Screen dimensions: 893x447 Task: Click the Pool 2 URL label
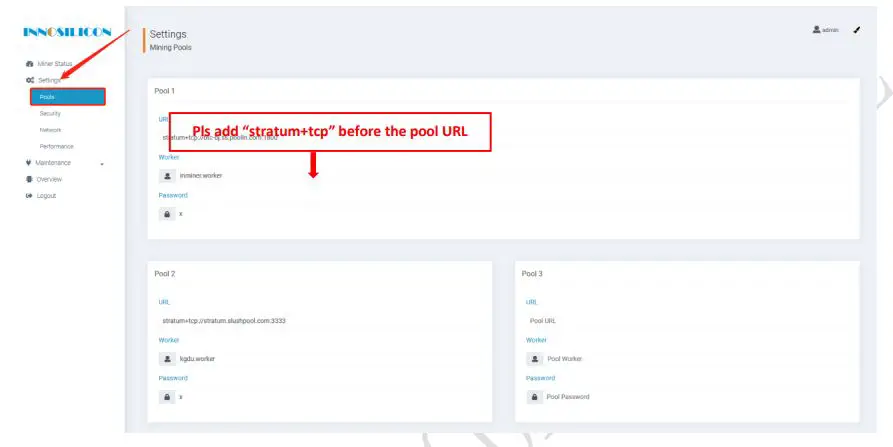(x=164, y=302)
